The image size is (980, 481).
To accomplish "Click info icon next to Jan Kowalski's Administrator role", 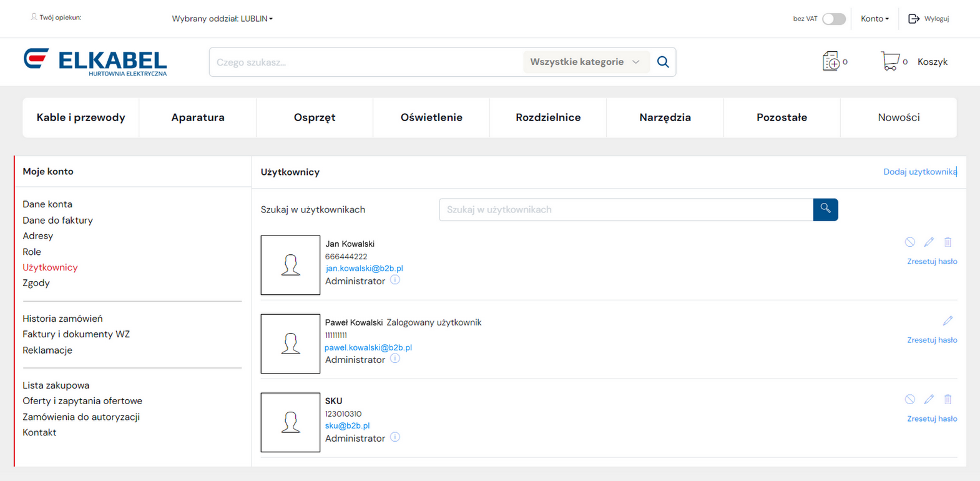I will click(395, 280).
